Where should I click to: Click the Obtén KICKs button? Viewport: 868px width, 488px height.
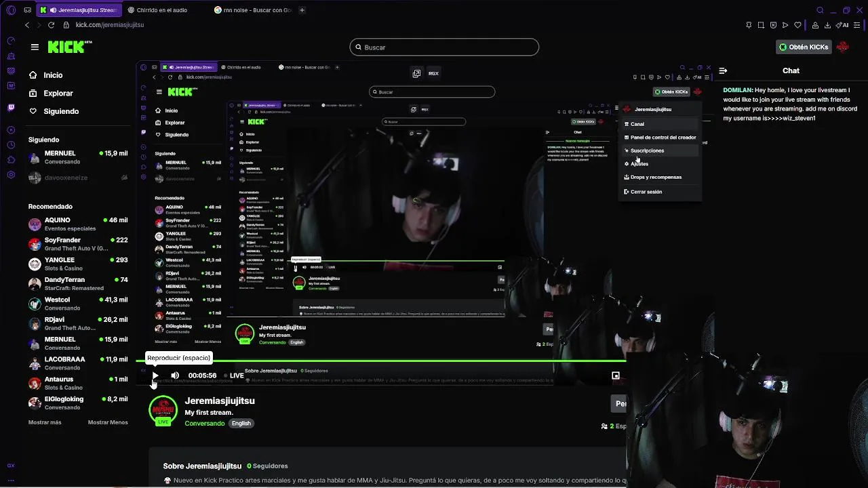804,47
